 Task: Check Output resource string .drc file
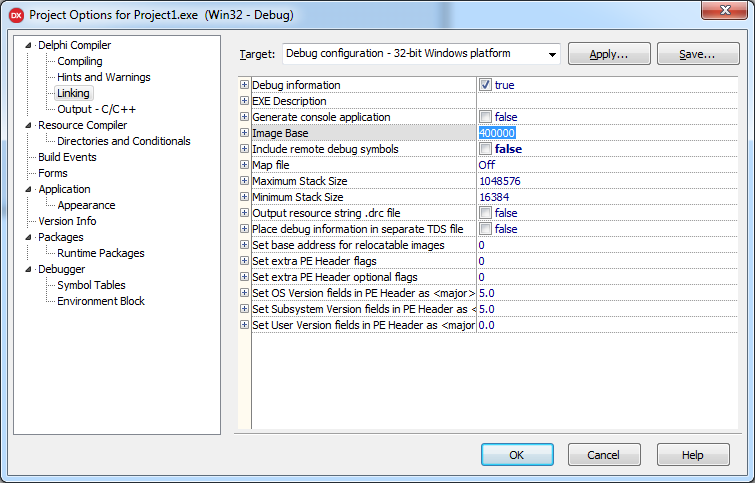[485, 213]
